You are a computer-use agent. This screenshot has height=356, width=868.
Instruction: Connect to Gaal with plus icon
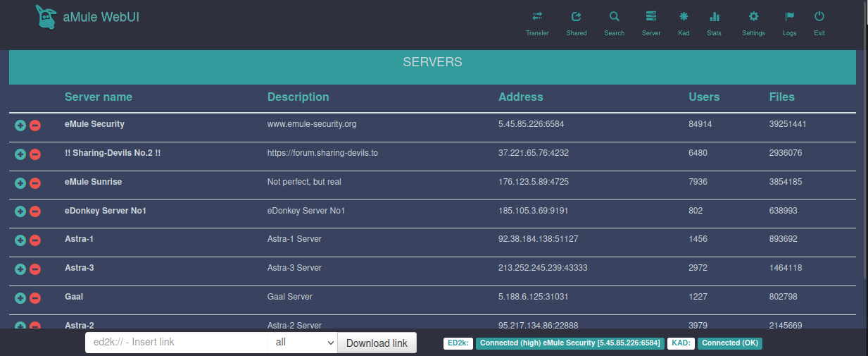(20, 298)
